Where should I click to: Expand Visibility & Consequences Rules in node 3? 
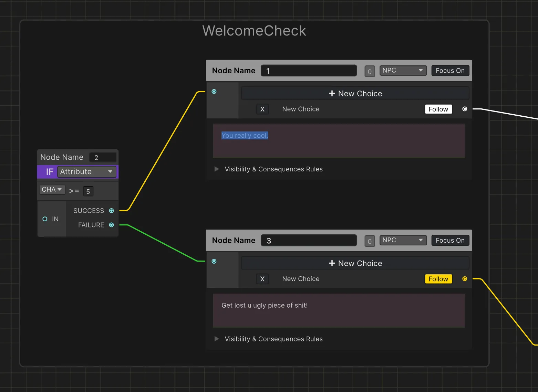click(217, 339)
